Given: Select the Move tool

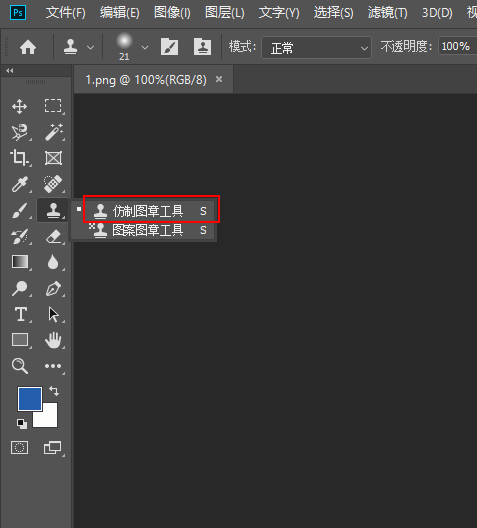Looking at the screenshot, I should (20, 107).
